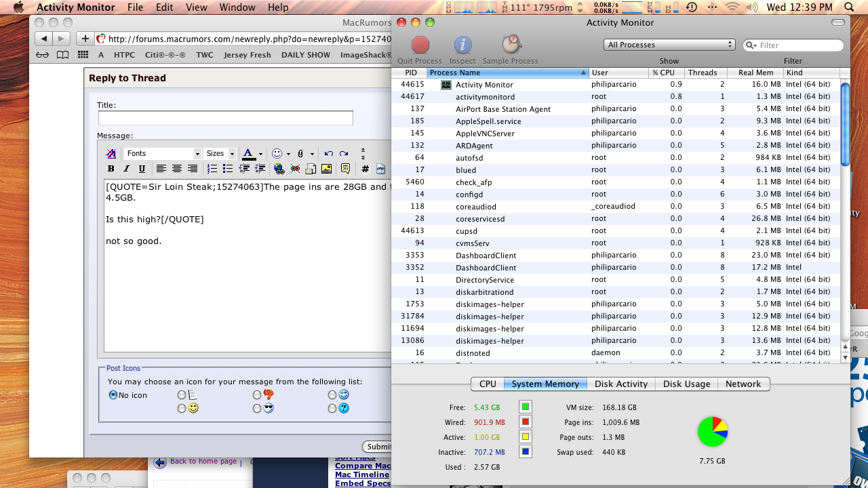This screenshot has height=488, width=868.
Task: Switch to the Disk Activity tab
Action: tap(621, 384)
